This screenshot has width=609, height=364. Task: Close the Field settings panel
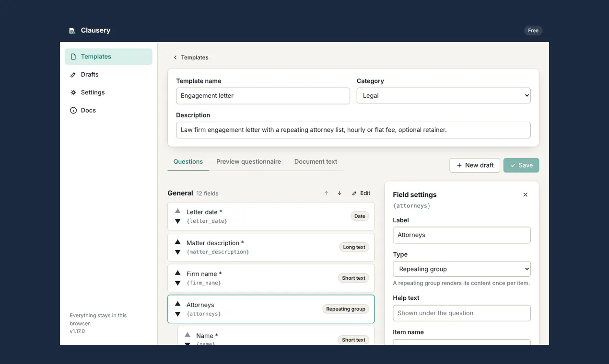click(525, 195)
